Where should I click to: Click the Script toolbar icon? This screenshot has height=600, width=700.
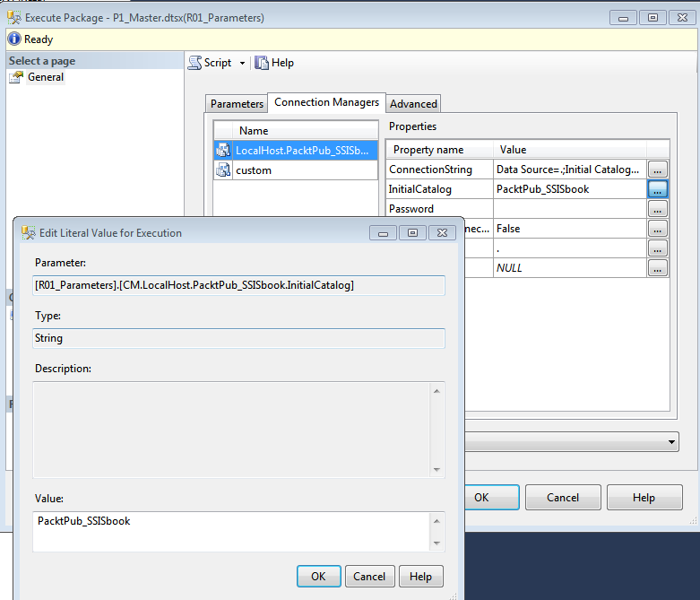coord(195,63)
